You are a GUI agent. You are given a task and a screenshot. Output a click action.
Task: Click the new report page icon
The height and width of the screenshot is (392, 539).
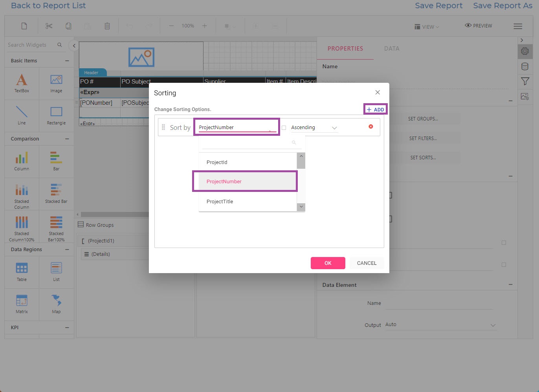pyautogui.click(x=24, y=26)
